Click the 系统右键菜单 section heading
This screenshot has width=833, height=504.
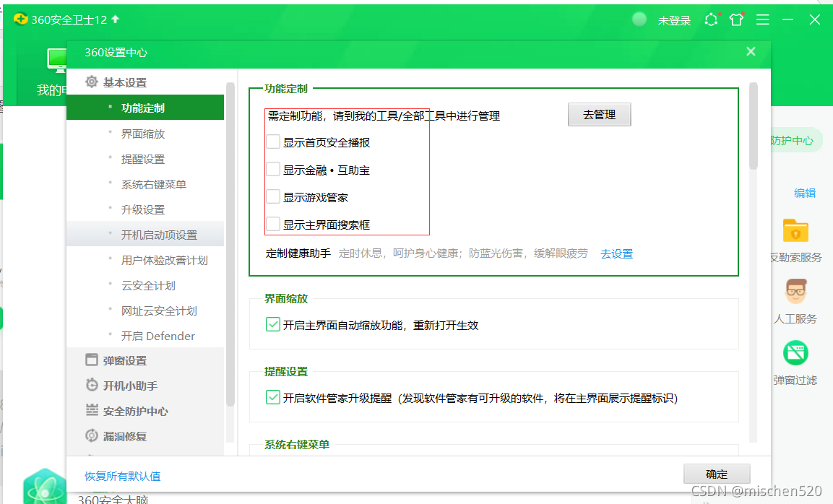click(x=296, y=445)
